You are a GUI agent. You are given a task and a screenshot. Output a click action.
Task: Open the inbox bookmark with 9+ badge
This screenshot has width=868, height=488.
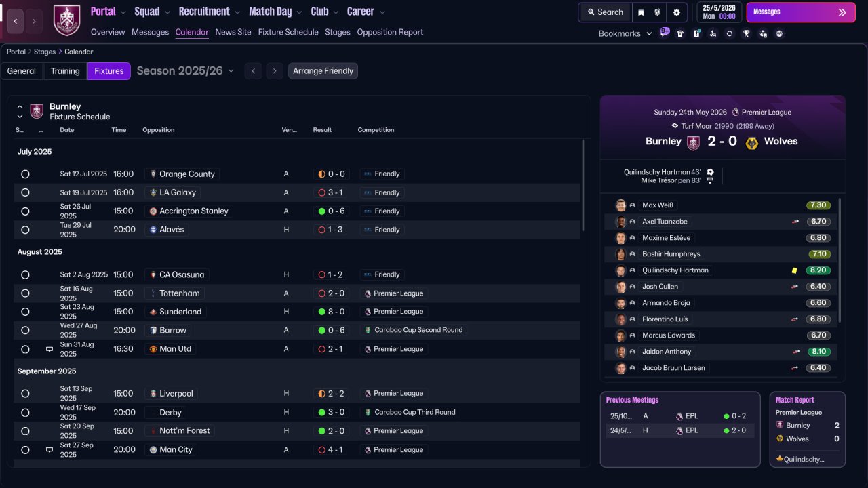665,33
